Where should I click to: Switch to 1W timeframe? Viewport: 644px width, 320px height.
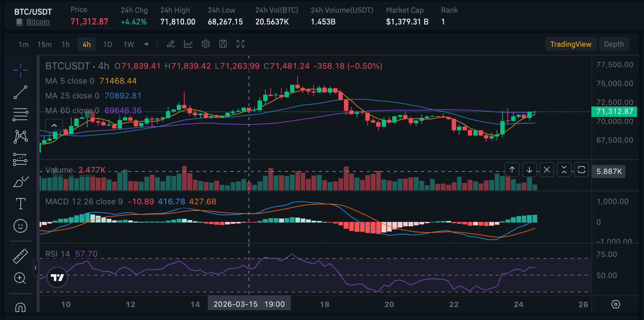(x=129, y=44)
